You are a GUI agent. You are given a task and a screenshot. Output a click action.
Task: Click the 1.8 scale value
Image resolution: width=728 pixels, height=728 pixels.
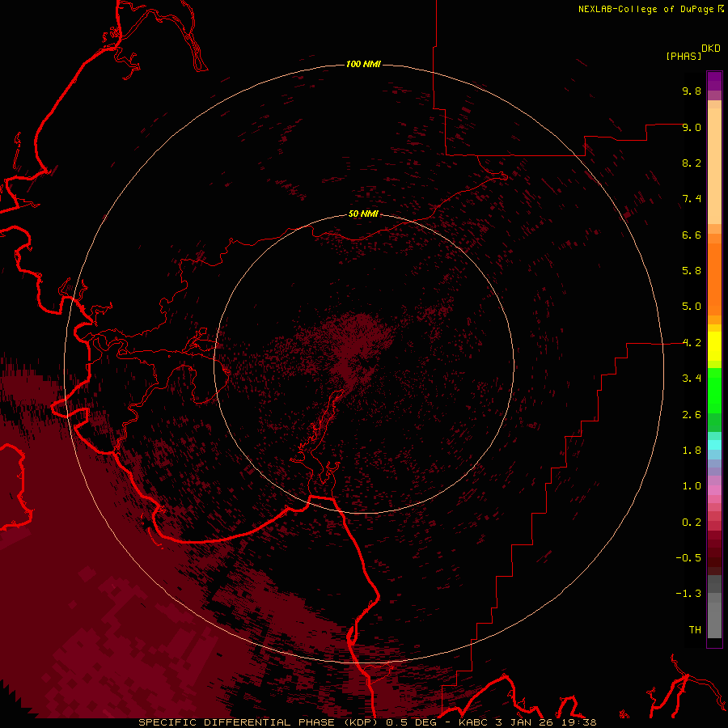tap(692, 451)
